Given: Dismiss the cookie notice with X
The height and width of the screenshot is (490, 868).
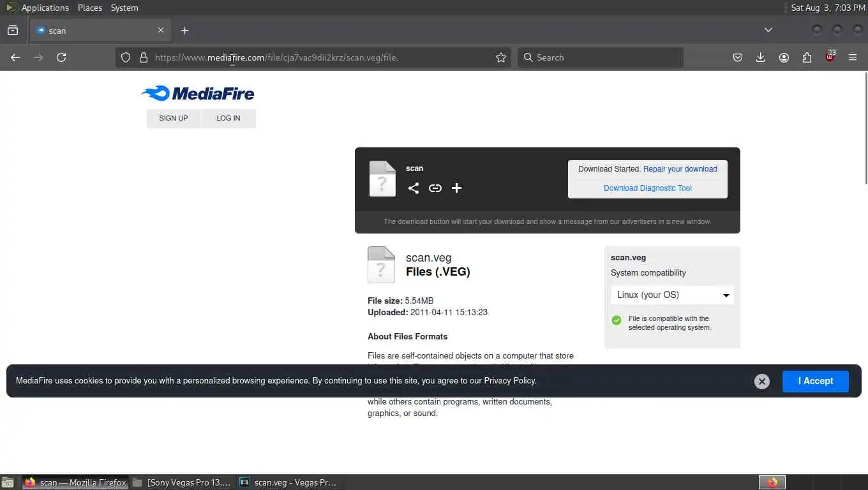Looking at the screenshot, I should pyautogui.click(x=761, y=381).
